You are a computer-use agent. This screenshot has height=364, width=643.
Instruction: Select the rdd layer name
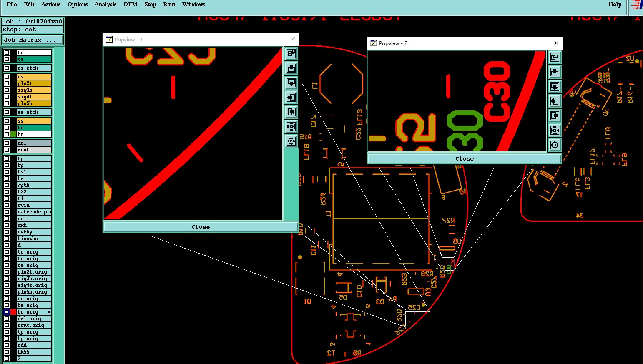tap(34, 345)
